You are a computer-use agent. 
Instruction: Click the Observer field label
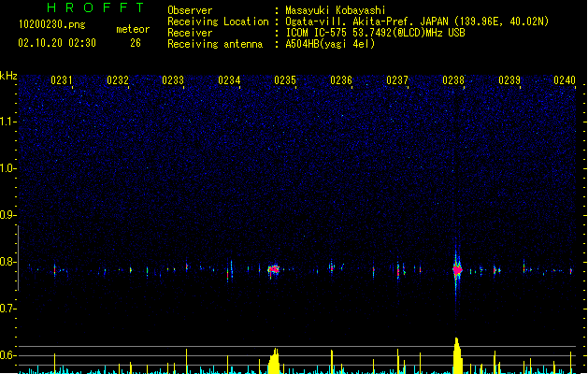coord(190,10)
